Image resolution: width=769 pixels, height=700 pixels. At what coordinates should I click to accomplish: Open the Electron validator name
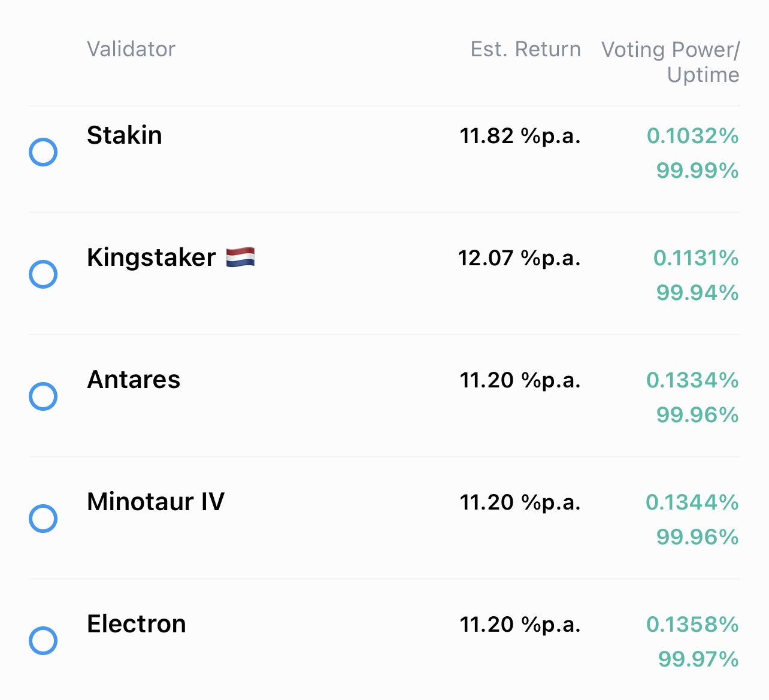tap(137, 624)
